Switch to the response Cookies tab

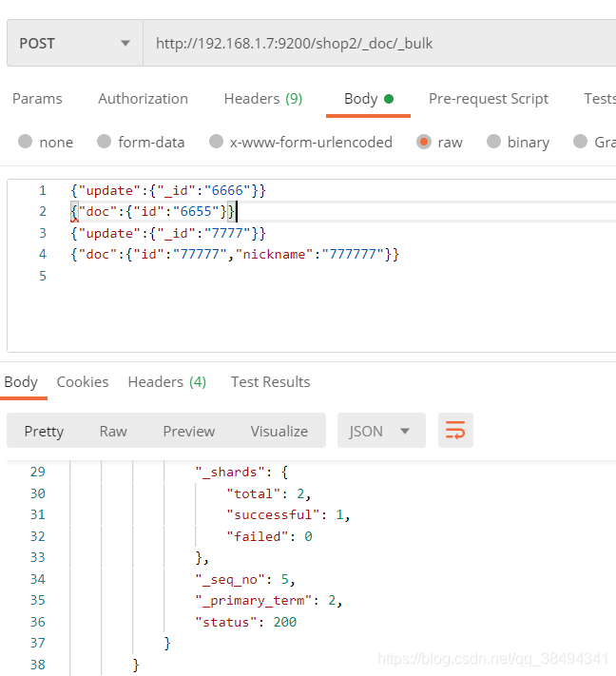tap(83, 382)
